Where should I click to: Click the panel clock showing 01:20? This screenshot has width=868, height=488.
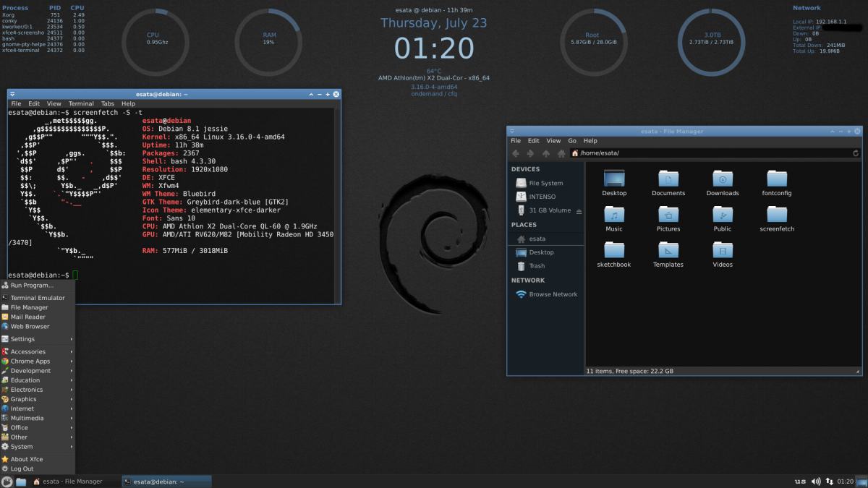pyautogui.click(x=845, y=481)
